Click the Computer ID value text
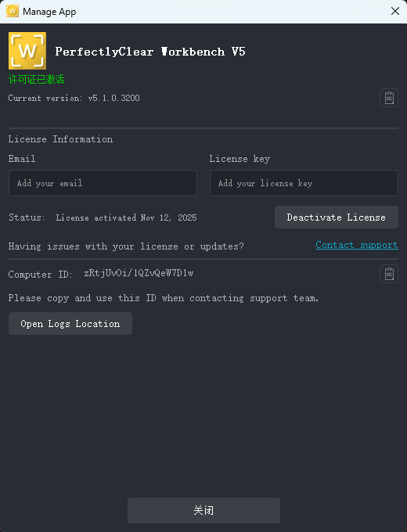407x532 pixels. click(139, 274)
